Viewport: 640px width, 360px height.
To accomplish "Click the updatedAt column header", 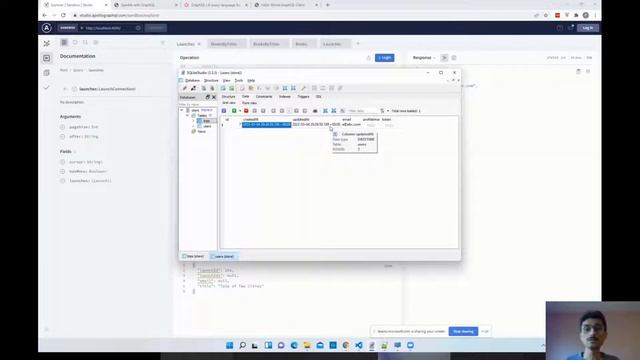I will click(301, 120).
